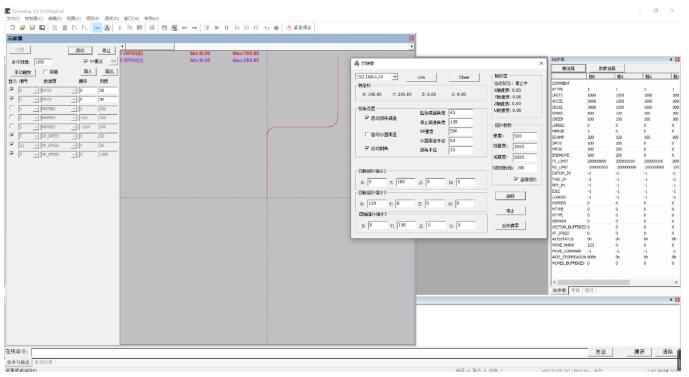This screenshot has width=689, height=377.
Task: Click the highlighted oscilloscope toolbar icon
Action: pyautogui.click(x=97, y=28)
